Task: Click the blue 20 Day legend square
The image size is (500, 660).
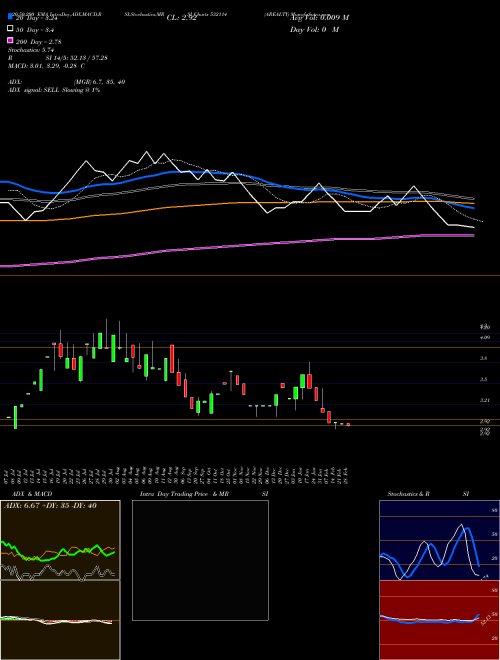Action: pos(10,17)
